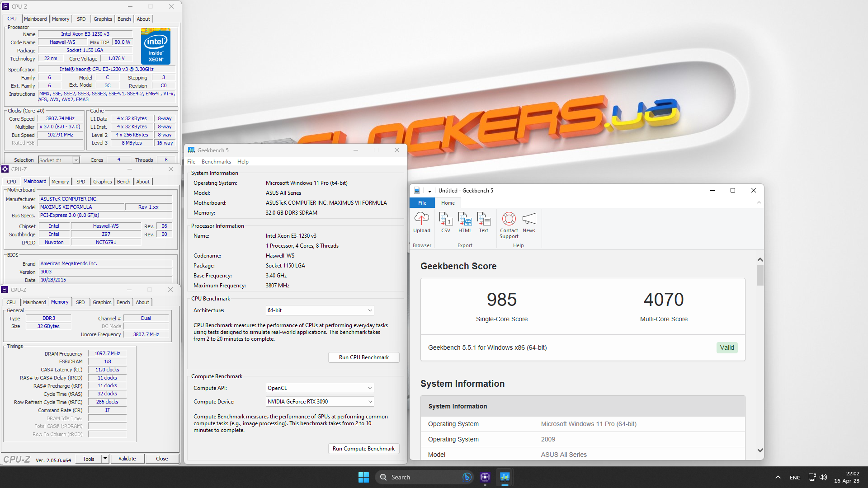Switch to the Memory tab in the top CPU-Z window
868x488 pixels.
(61, 19)
